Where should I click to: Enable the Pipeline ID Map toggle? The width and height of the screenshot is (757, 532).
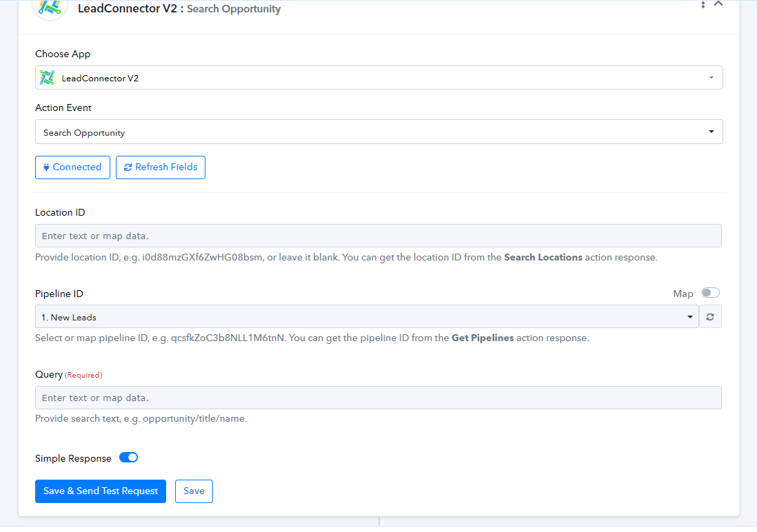(x=710, y=293)
